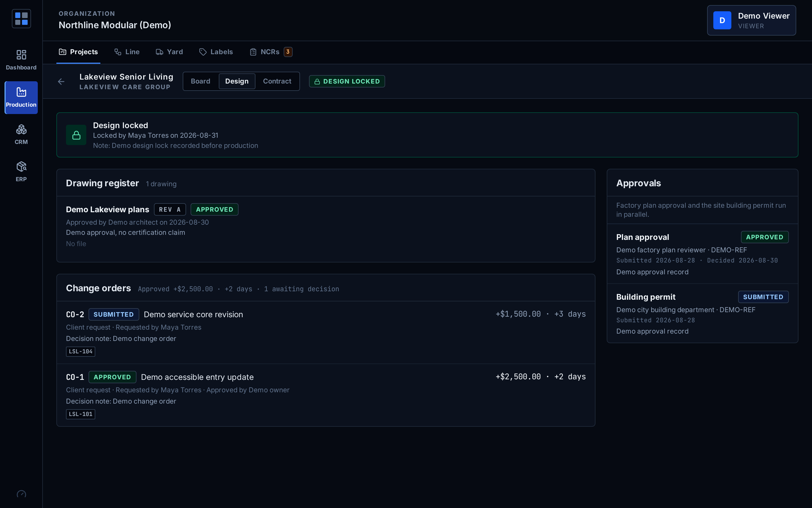The height and width of the screenshot is (508, 812).
Task: Open the LSL-101 module tag
Action: tap(81, 414)
